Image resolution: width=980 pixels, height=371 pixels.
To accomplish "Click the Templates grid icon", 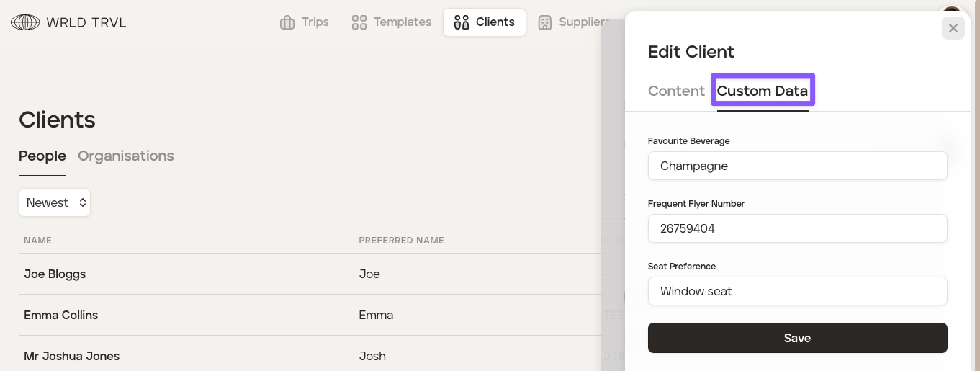I will (359, 22).
